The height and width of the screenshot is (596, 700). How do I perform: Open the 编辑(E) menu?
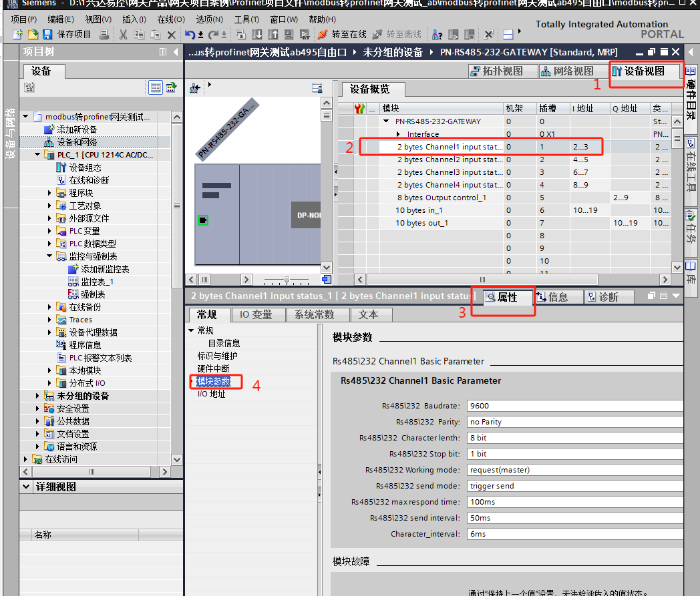tap(61, 19)
